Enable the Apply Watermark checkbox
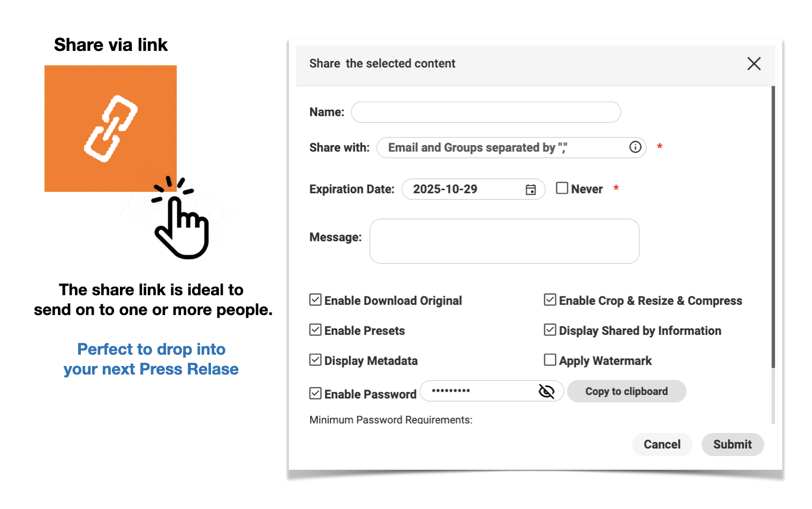Screen dimensions: 812x509 (x=550, y=360)
